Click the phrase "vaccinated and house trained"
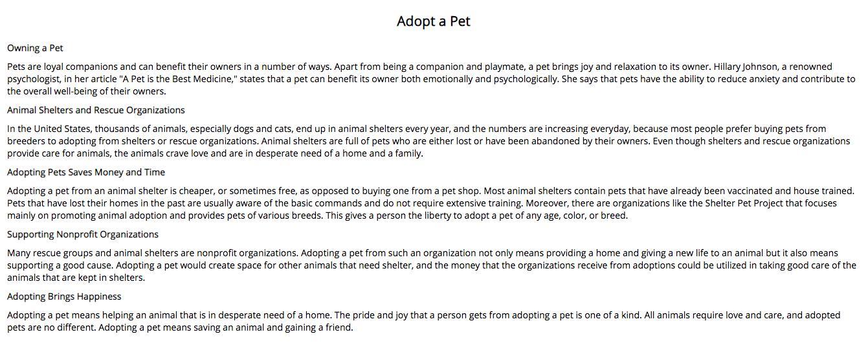This screenshot has width=868, height=352. click(791, 191)
